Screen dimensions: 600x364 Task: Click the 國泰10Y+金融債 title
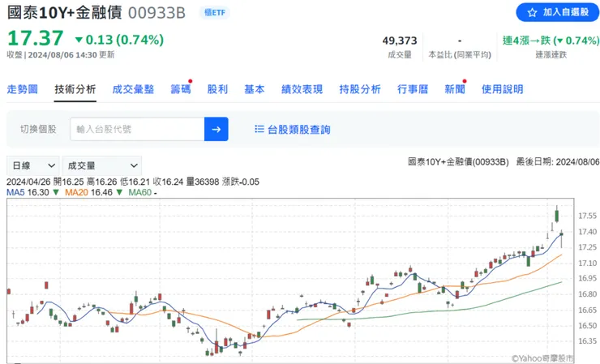point(65,13)
